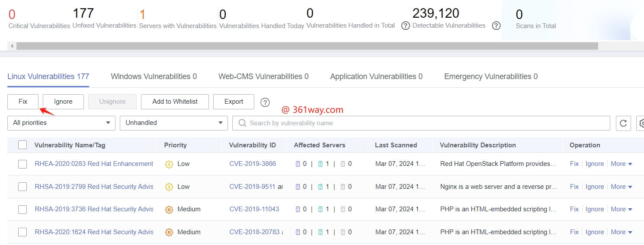Viewport: 644px width, 245px height.
Task: Select the RHSA-2020:1624 row checkbox
Action: point(22,232)
